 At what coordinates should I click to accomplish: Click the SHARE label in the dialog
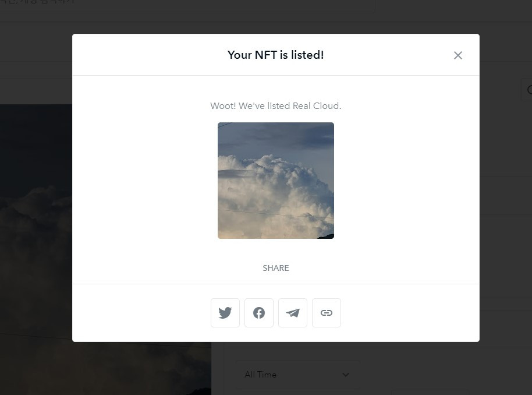[276, 268]
